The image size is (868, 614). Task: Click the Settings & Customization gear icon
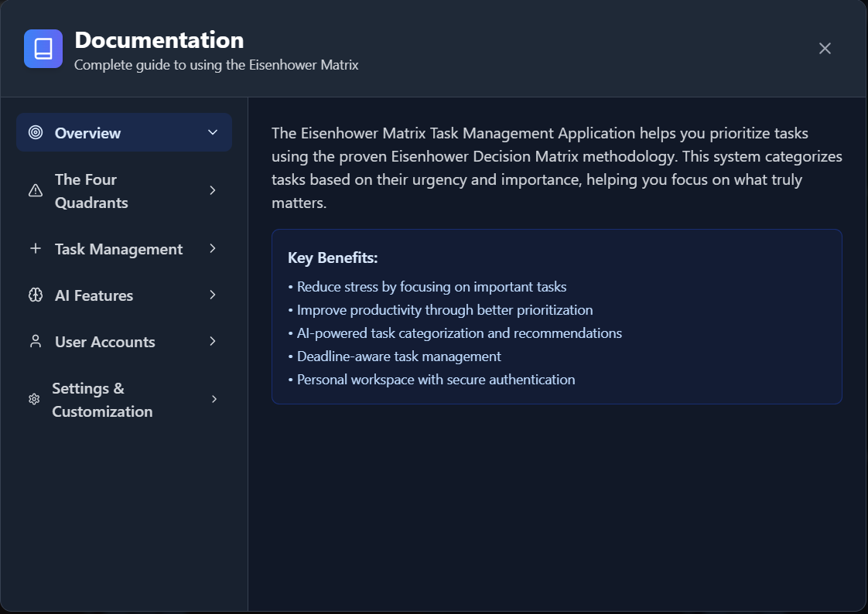tap(34, 399)
